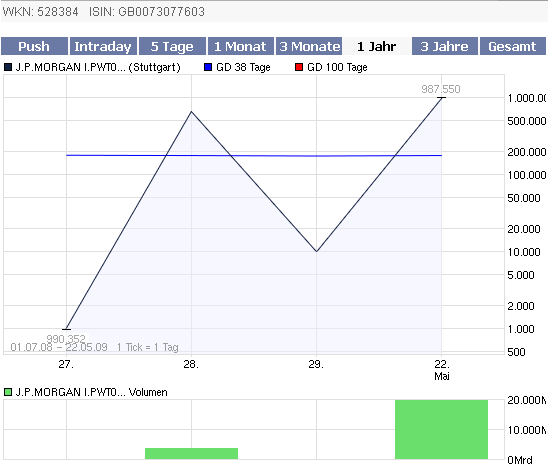Click the price line trough at 29.
The image size is (548, 466).
316,251
